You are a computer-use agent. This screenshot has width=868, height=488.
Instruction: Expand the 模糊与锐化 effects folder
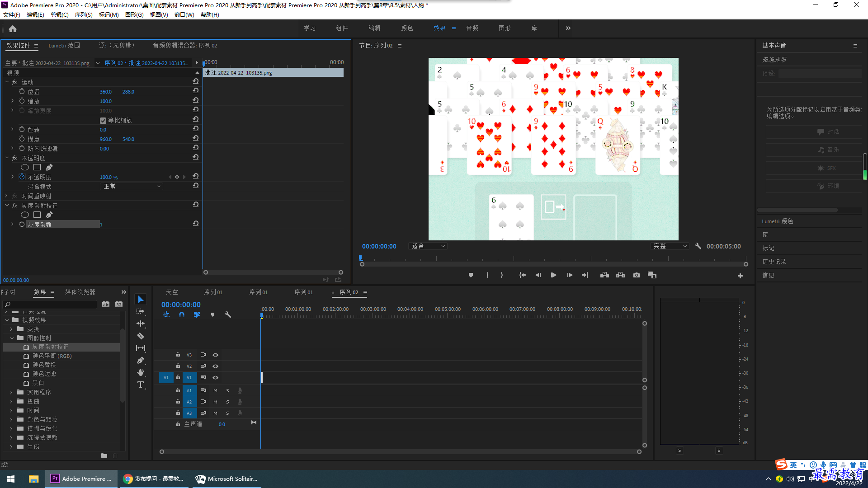11,428
